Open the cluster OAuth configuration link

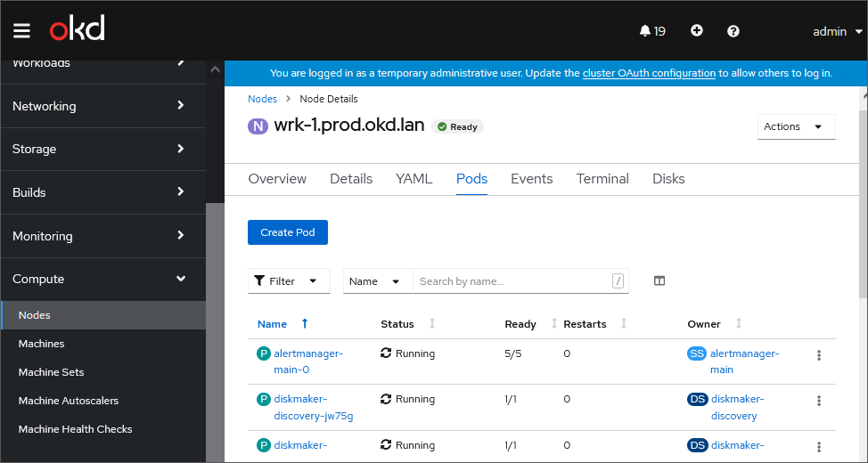point(649,73)
